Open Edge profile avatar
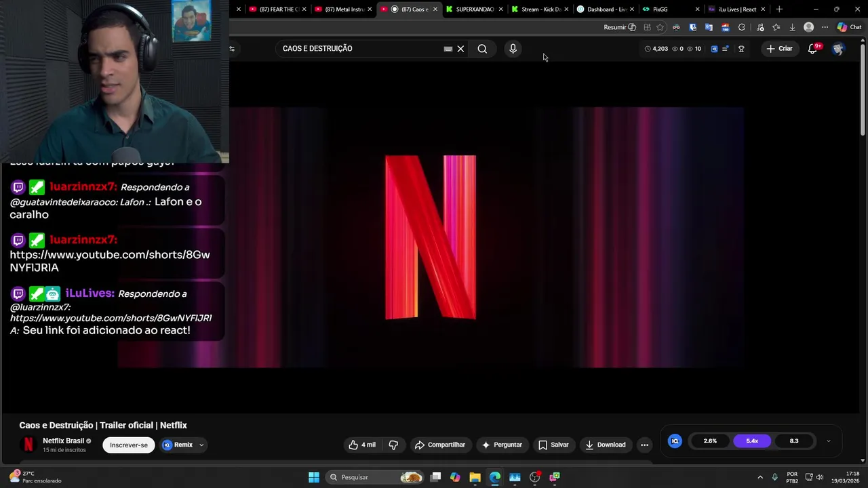868x488 pixels. click(x=808, y=27)
